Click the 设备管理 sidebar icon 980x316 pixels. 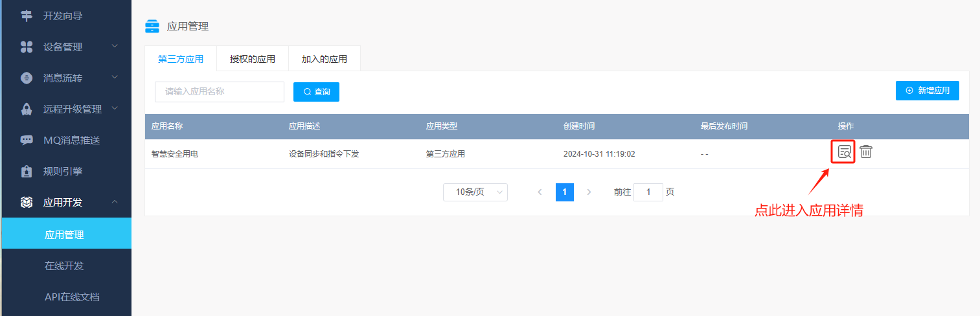pyautogui.click(x=27, y=47)
